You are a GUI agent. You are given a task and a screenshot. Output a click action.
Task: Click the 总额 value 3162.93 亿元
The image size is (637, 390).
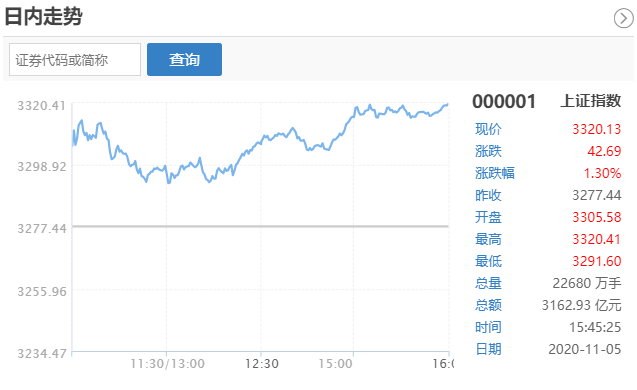(581, 305)
